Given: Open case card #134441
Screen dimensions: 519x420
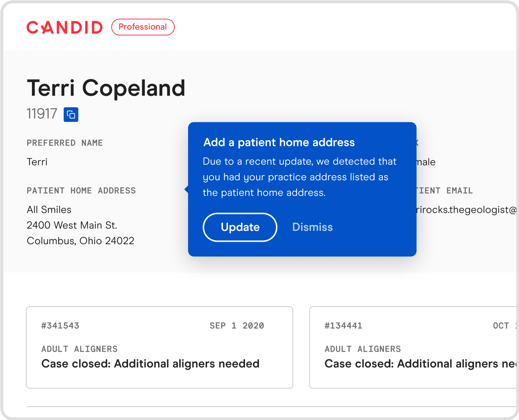Looking at the screenshot, I should point(413,347).
